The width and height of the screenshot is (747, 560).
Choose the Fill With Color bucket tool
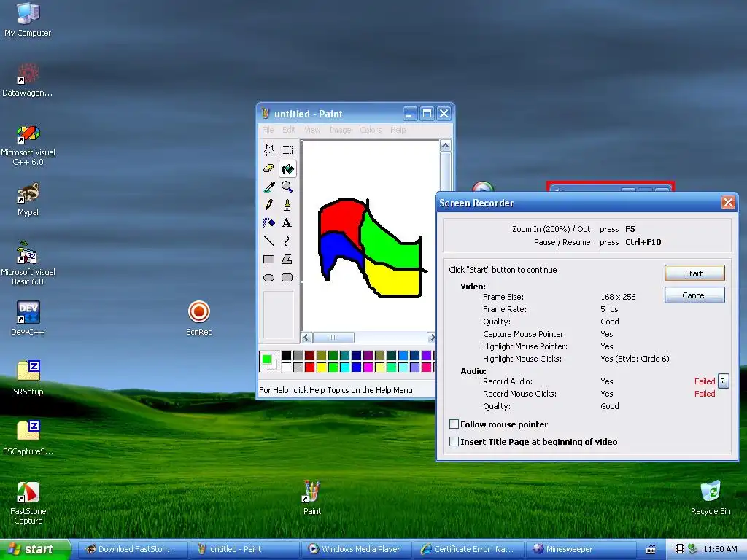click(x=287, y=168)
